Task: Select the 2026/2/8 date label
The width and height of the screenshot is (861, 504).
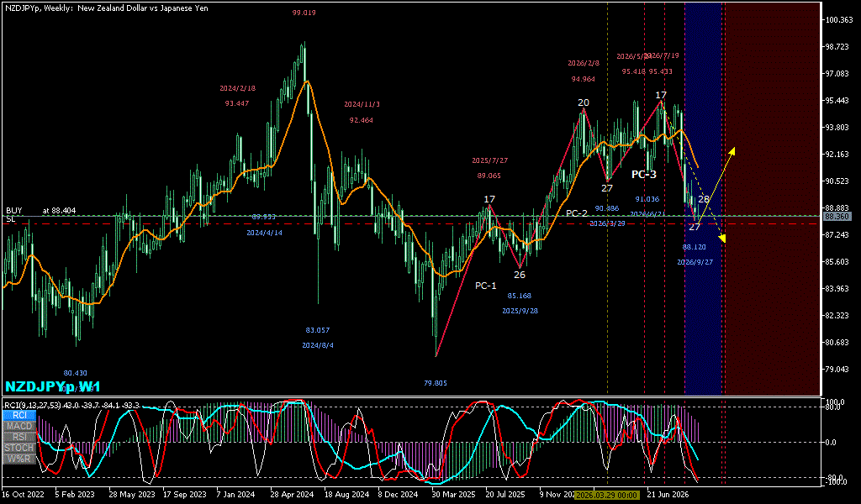Action: pos(584,63)
